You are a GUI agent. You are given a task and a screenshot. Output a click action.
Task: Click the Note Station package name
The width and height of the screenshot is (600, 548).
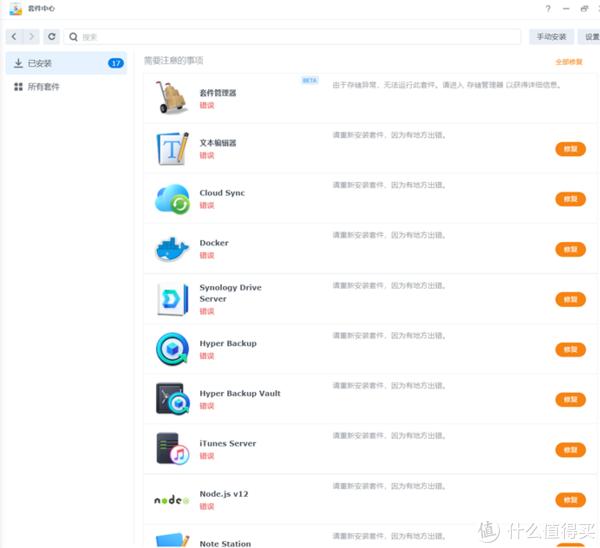225,543
